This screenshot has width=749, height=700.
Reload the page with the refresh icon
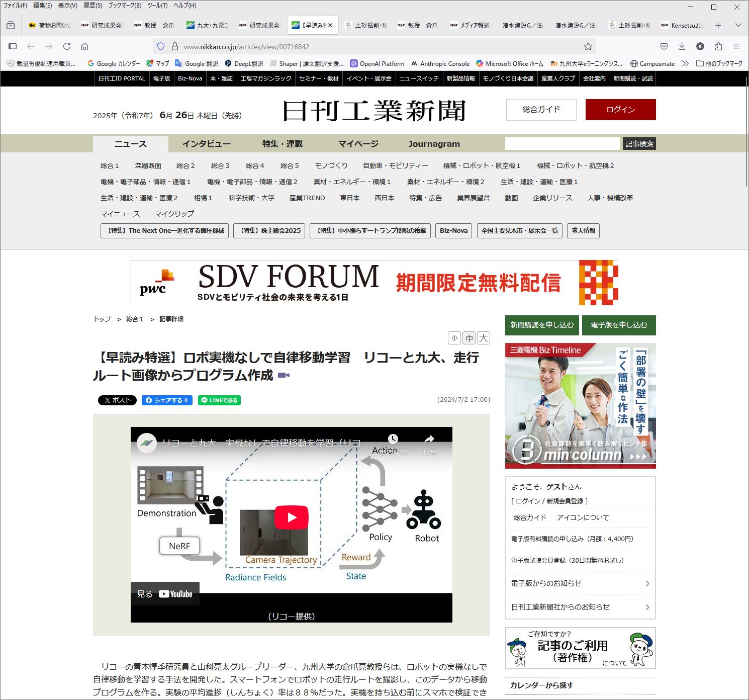tap(67, 46)
